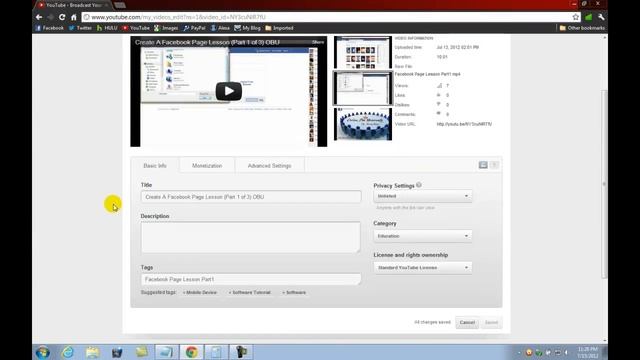Click the browser Forward arrow

(x=50, y=17)
